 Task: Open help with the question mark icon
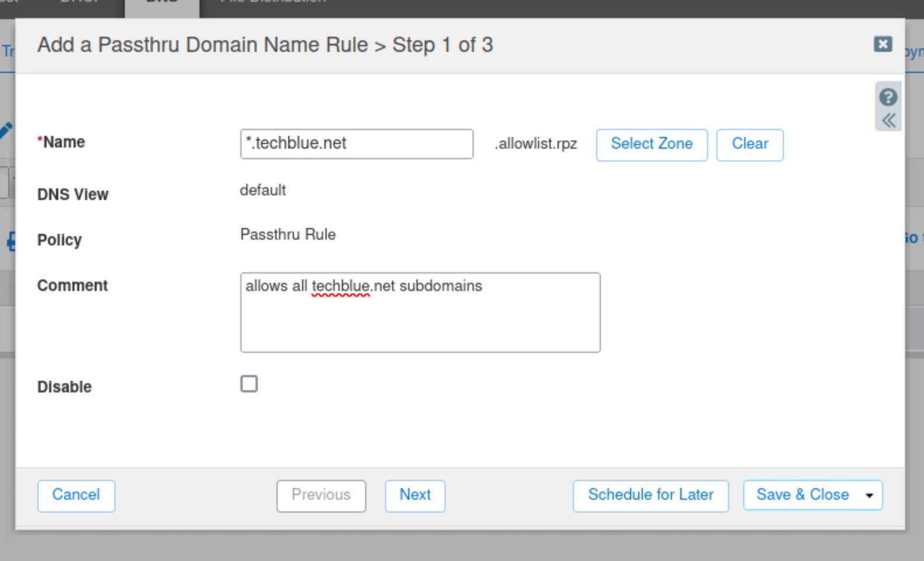pyautogui.click(x=888, y=97)
